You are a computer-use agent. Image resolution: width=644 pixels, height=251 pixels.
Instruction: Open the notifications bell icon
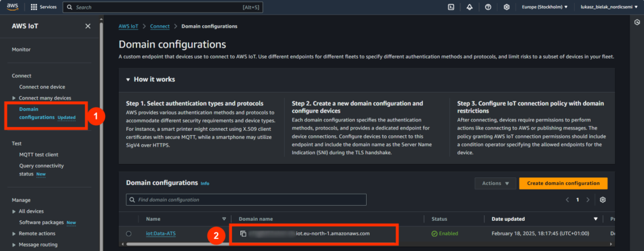[x=469, y=7]
